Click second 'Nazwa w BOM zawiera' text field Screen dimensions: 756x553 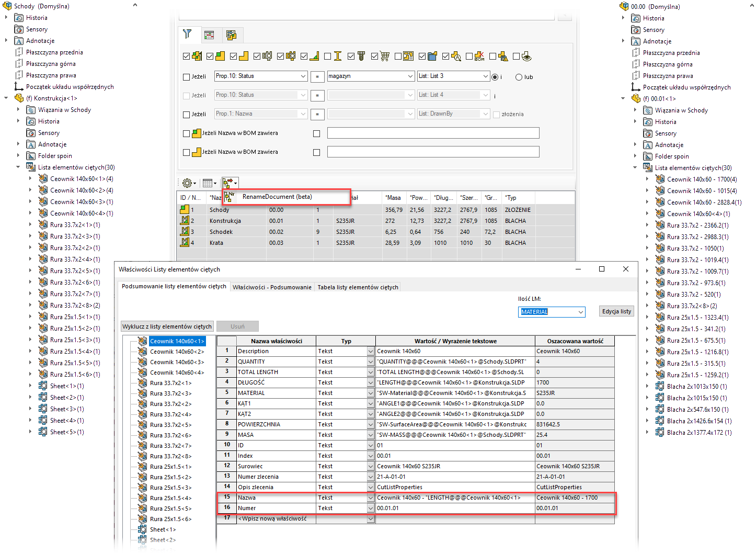(433, 152)
